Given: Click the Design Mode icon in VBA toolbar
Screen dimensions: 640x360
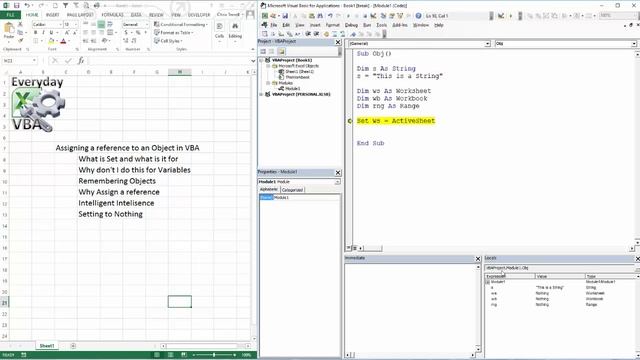Looking at the screenshot, I should tap(373, 16).
